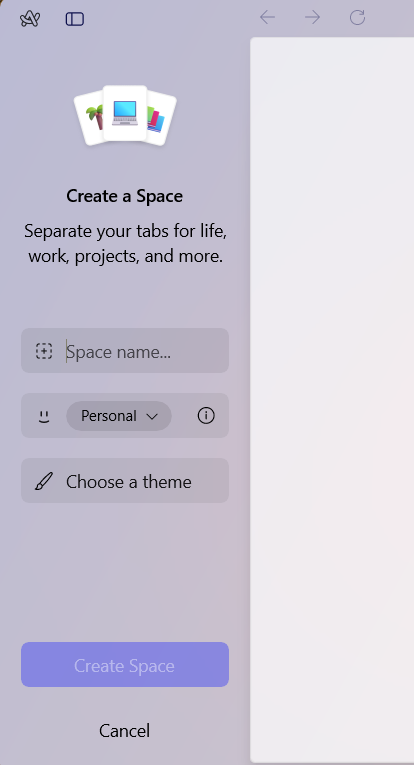Expand the chevron beside Personal
414x765 pixels.
[152, 416]
